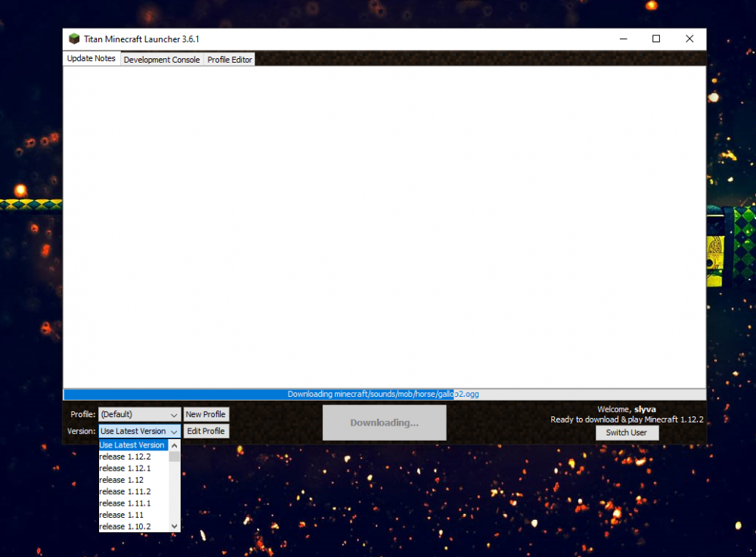Click the slyva username text
This screenshot has height=557, width=756.
pyautogui.click(x=645, y=409)
